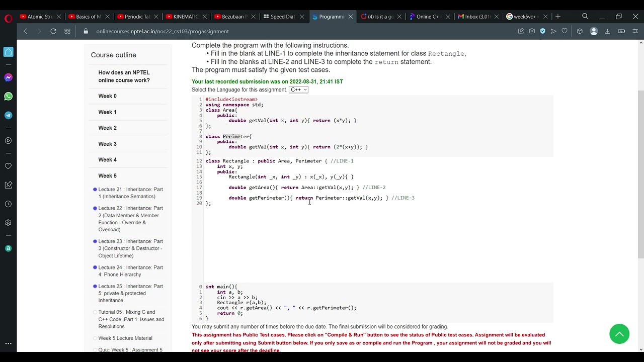
Task: Open Week 5 Lecture Material
Action: tap(125, 338)
